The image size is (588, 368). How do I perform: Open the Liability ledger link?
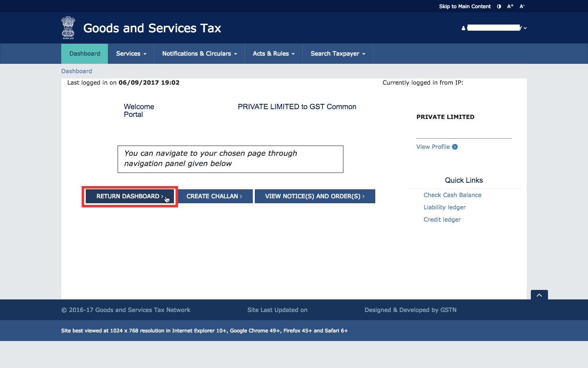click(444, 207)
